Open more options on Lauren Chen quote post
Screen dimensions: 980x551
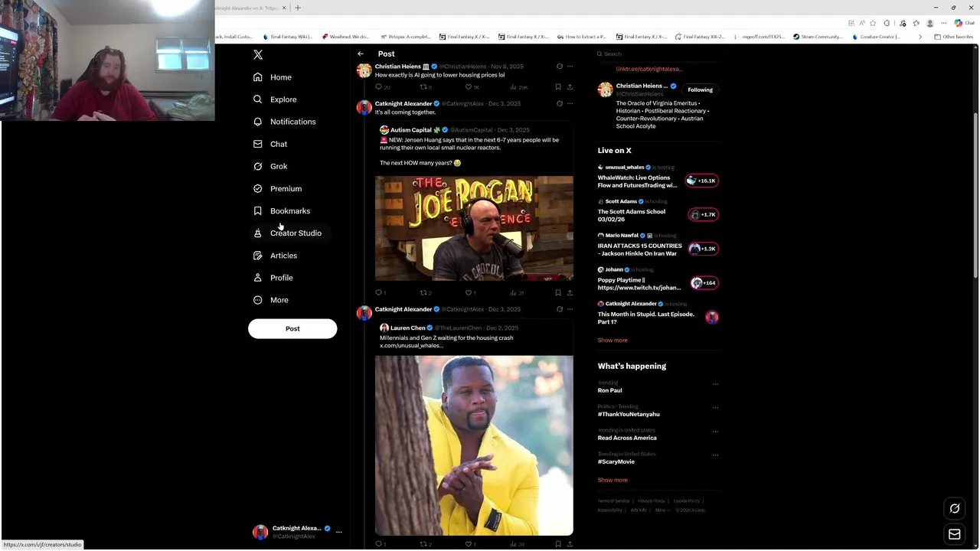click(570, 309)
